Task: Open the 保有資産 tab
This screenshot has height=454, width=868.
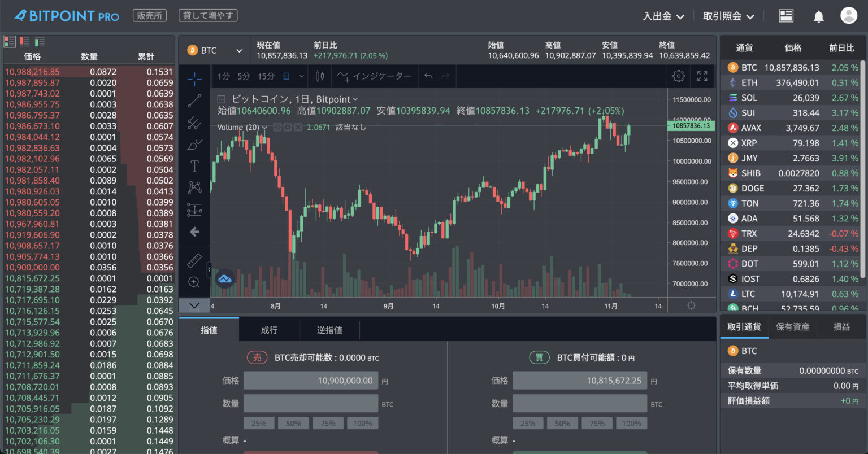Action: coord(793,326)
